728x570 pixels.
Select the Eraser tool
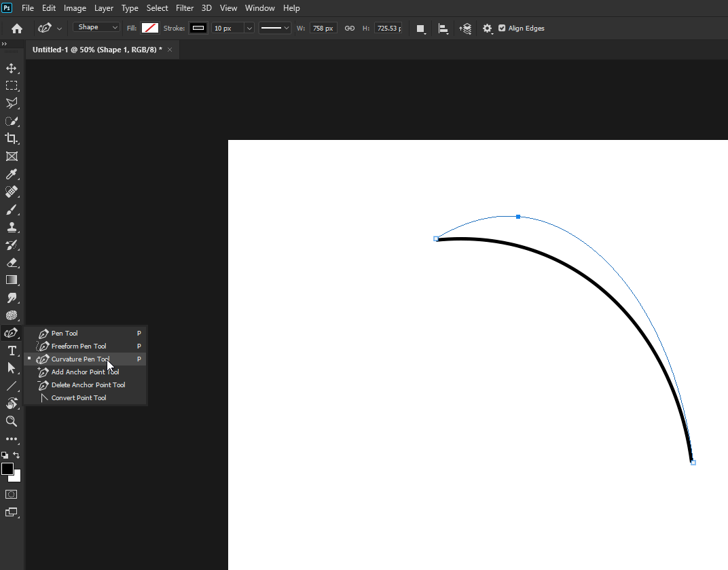12,262
